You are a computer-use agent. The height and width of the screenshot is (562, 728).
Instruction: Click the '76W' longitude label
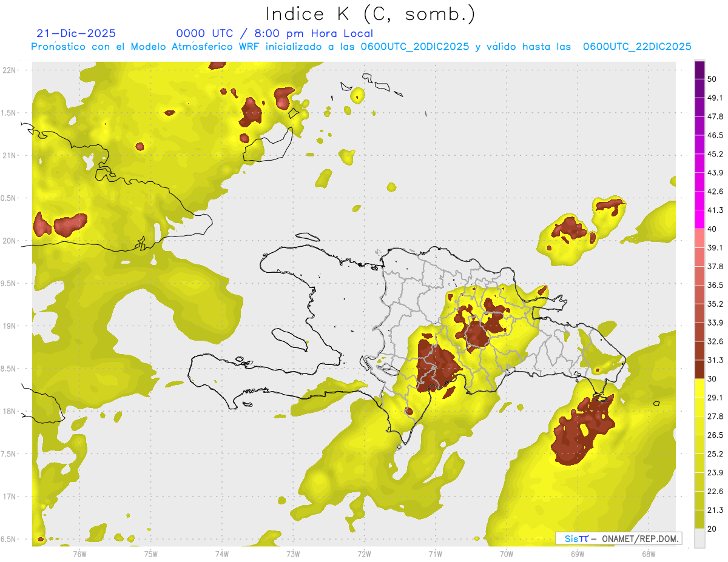click(x=79, y=554)
